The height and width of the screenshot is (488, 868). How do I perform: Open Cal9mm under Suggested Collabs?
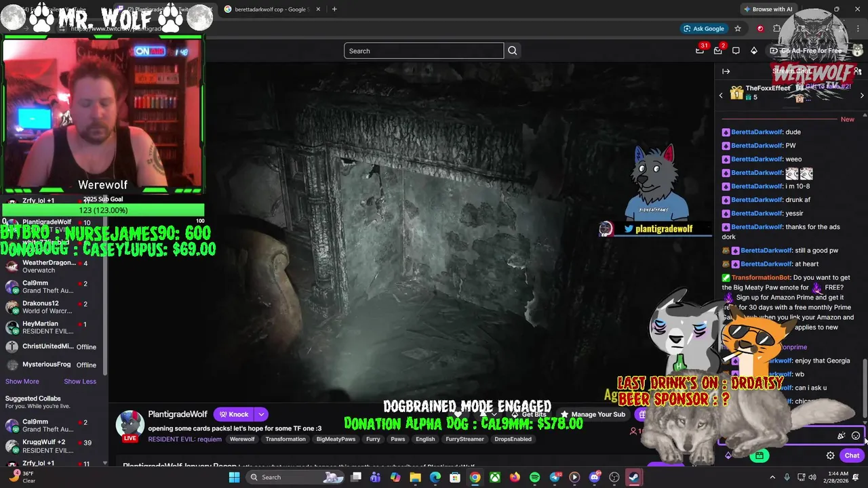[x=53, y=426]
